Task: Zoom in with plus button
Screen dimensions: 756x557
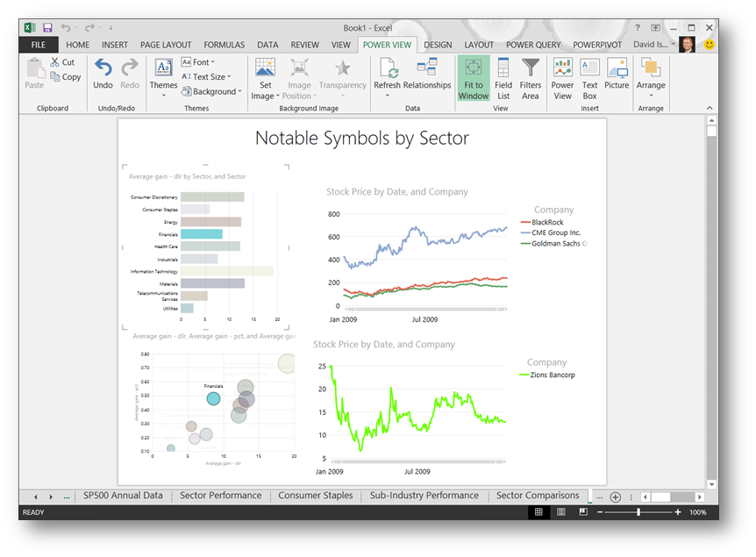Action: pos(677,512)
